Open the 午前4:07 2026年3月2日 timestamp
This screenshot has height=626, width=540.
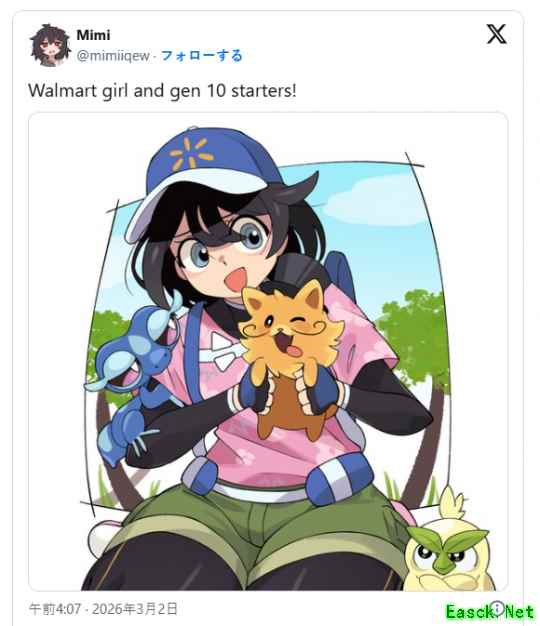[x=103, y=609]
